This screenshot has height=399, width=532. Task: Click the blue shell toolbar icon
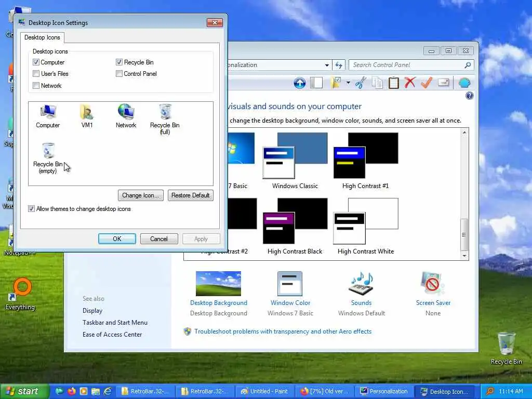[x=464, y=83]
